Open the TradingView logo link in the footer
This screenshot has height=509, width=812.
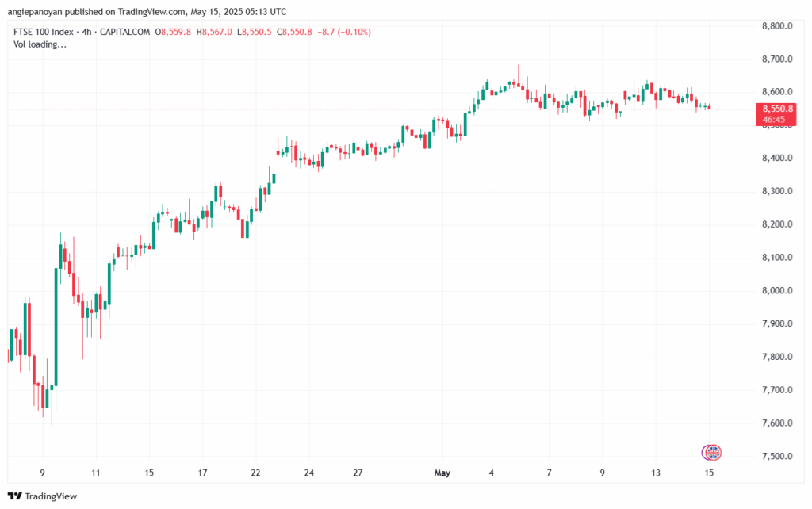point(43,496)
